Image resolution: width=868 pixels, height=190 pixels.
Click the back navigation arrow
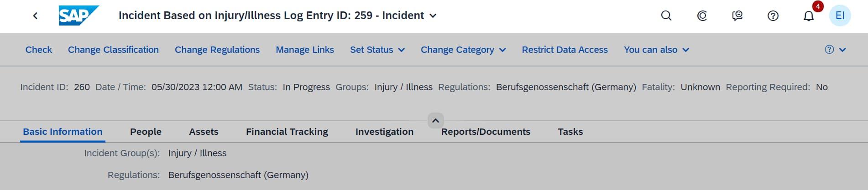[x=35, y=16]
